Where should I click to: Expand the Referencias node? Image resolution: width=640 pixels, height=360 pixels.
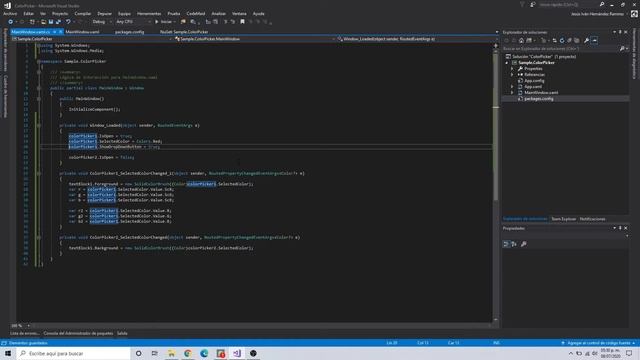pos(512,75)
